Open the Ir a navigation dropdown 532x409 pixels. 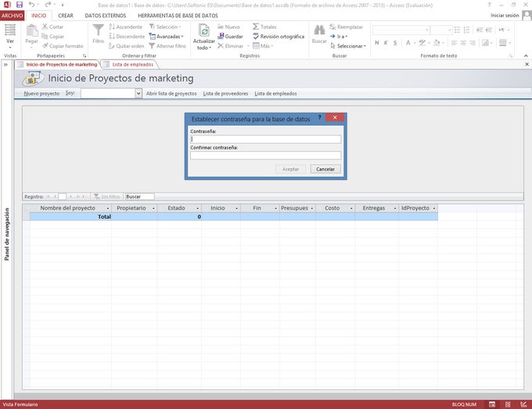tap(339, 36)
